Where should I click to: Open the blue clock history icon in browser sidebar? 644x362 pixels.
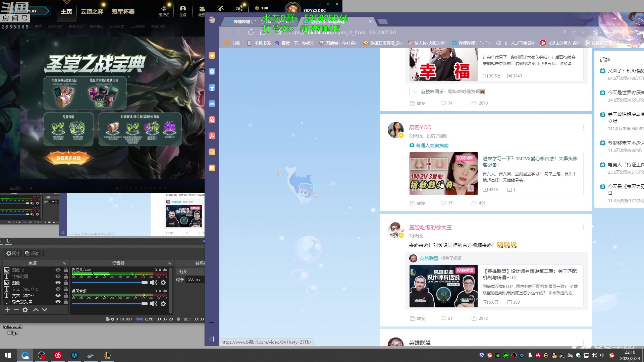[x=212, y=71]
